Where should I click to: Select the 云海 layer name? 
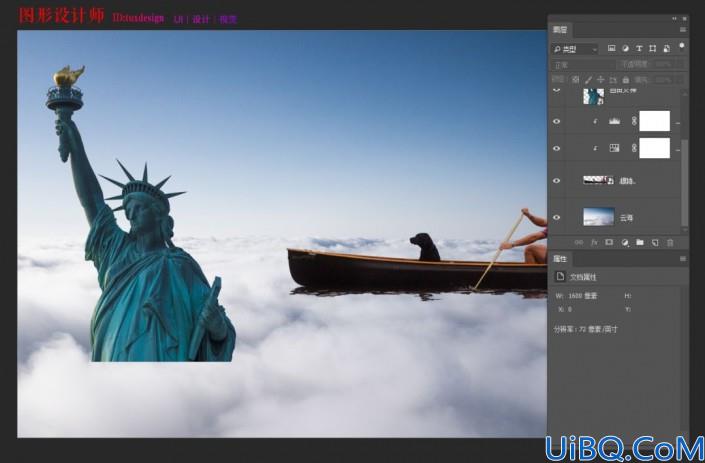626,218
